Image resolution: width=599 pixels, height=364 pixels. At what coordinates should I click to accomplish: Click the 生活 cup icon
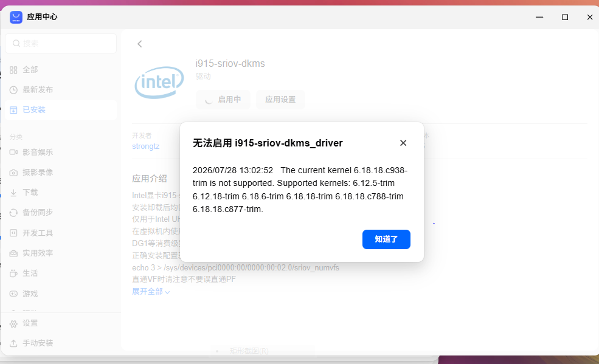pyautogui.click(x=13, y=273)
